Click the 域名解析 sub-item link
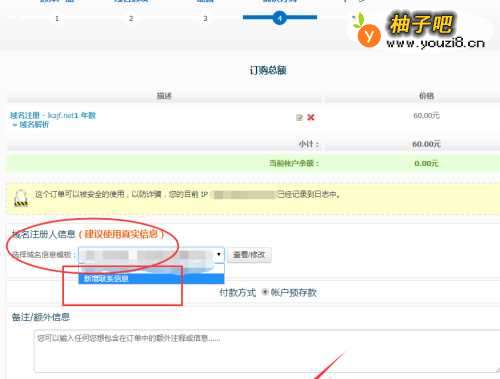Screen dimensions: 500x379 point(34,125)
